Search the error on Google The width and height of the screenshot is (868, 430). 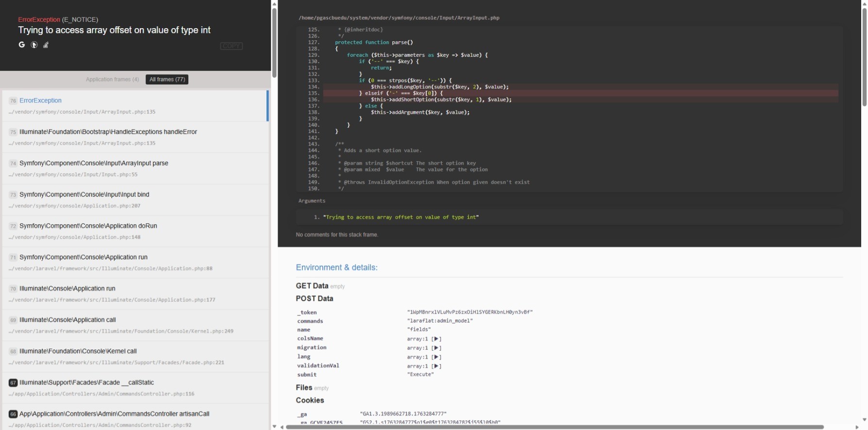(x=22, y=45)
